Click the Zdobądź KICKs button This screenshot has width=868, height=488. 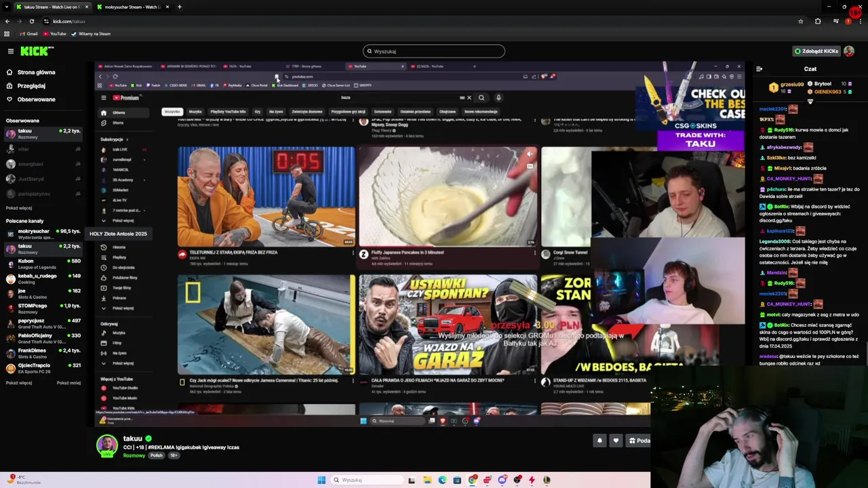point(816,51)
